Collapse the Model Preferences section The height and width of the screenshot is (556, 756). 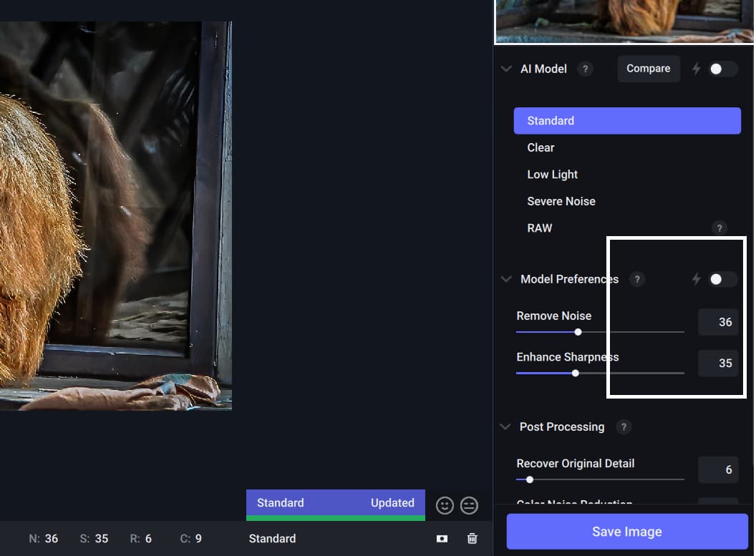(506, 279)
